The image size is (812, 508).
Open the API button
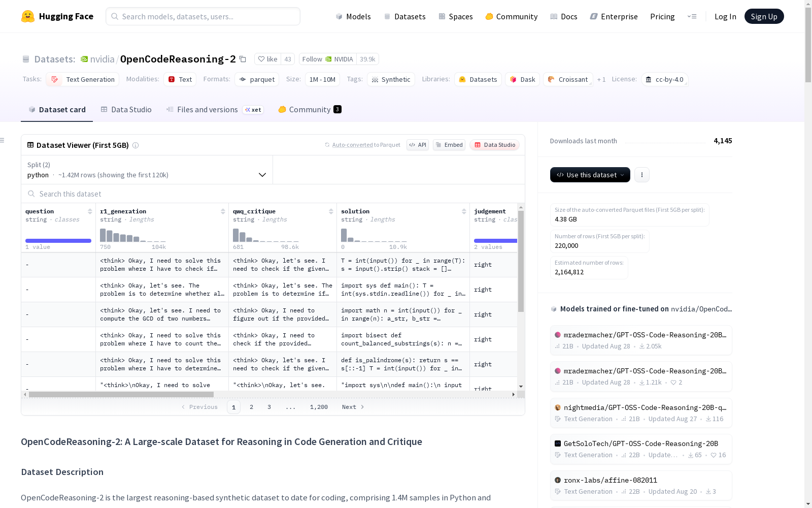pos(418,145)
